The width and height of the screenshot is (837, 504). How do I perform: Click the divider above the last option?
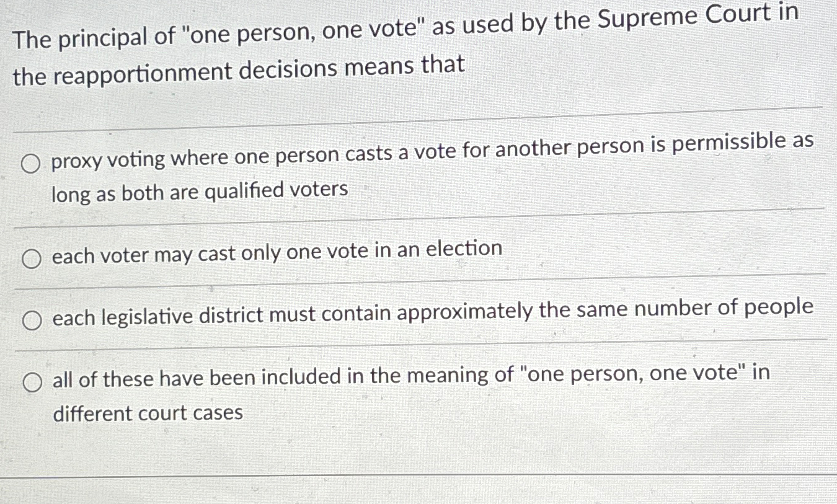pyautogui.click(x=418, y=344)
